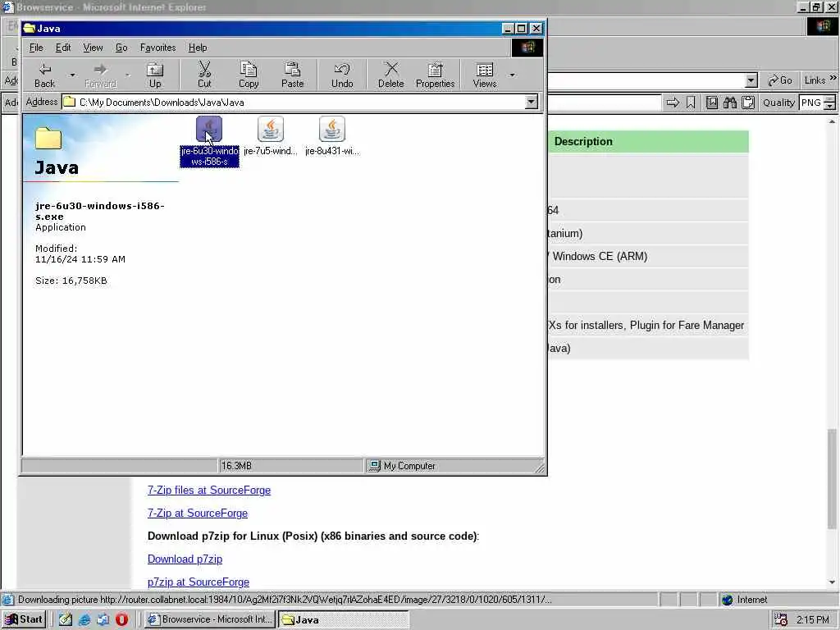Screen dimensions: 840x630
Task: Launch Opera from the quick launch bar
Action: [x=121, y=619]
